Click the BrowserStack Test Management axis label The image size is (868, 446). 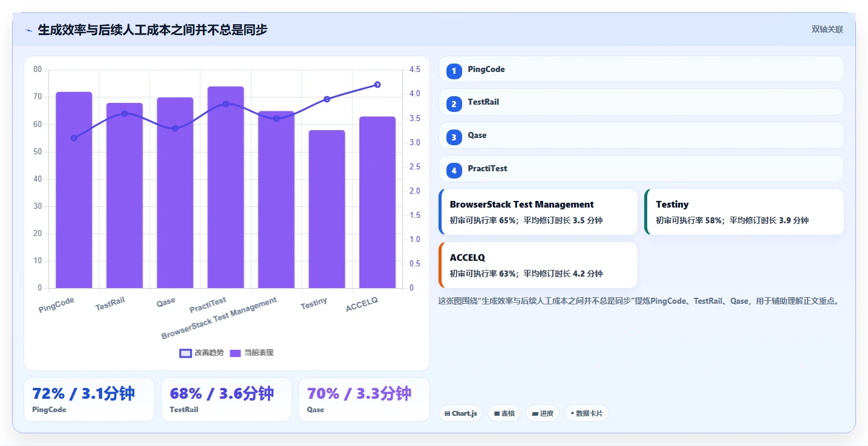coord(219,318)
